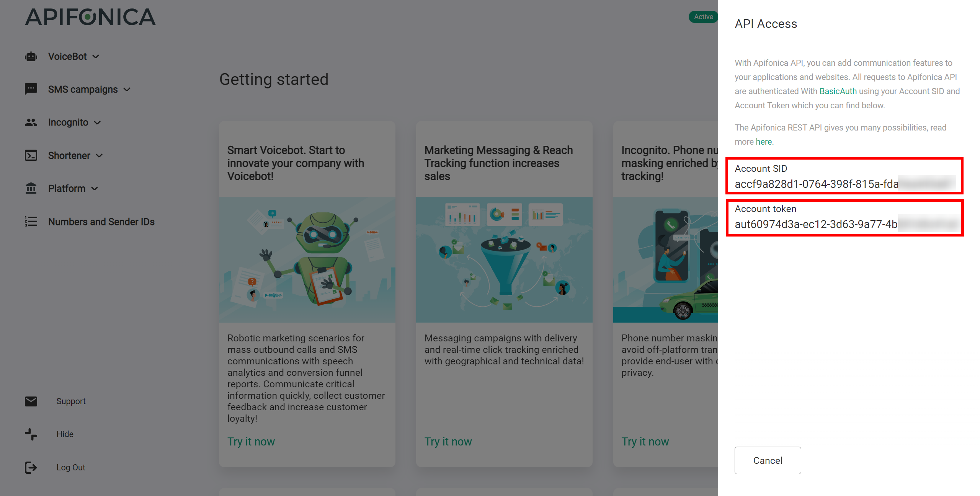The height and width of the screenshot is (496, 980).
Task: Select Shortener in the sidebar
Action: pos(69,155)
